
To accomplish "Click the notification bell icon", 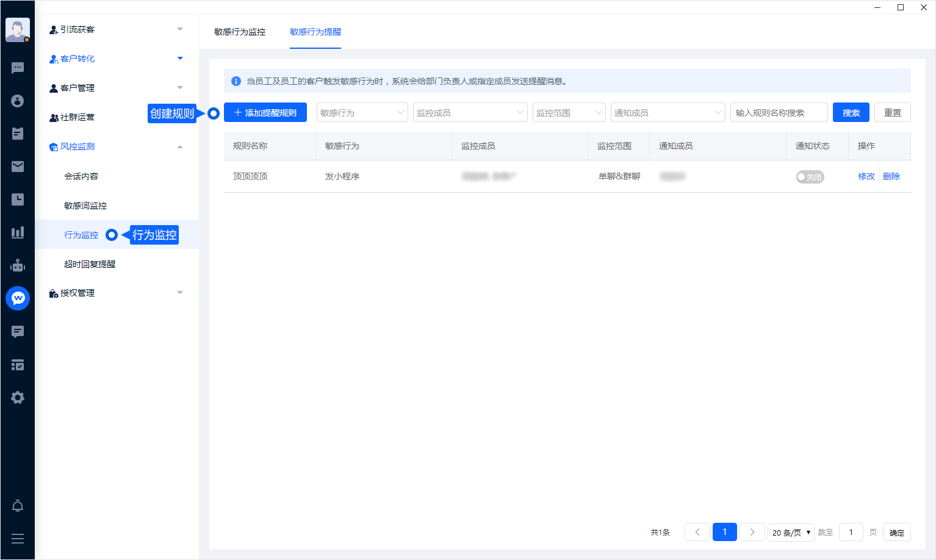I will point(18,506).
